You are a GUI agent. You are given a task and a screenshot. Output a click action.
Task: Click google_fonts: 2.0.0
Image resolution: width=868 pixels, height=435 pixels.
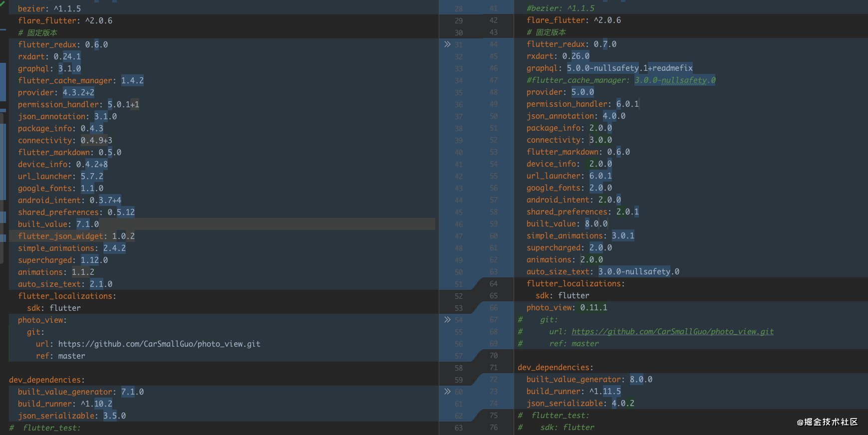(x=569, y=188)
